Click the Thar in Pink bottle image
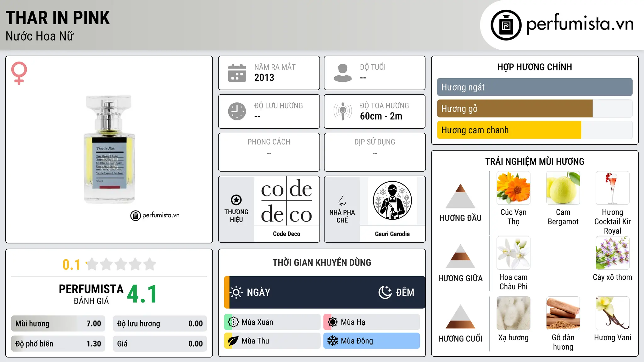 pyautogui.click(x=109, y=149)
